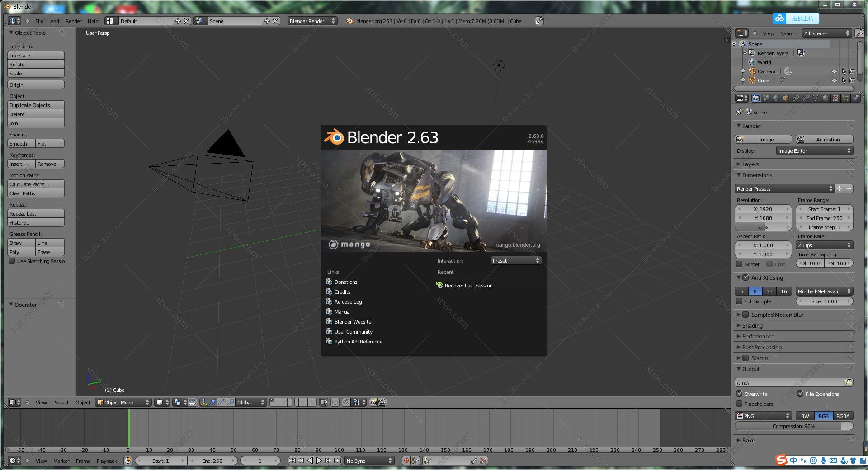Click the browse output folder icon
Viewport: 868px width, 470px height.
[849, 382]
